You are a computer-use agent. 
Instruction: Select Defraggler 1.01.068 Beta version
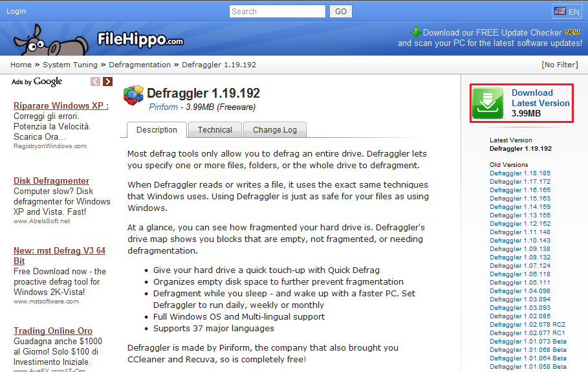[528, 350]
